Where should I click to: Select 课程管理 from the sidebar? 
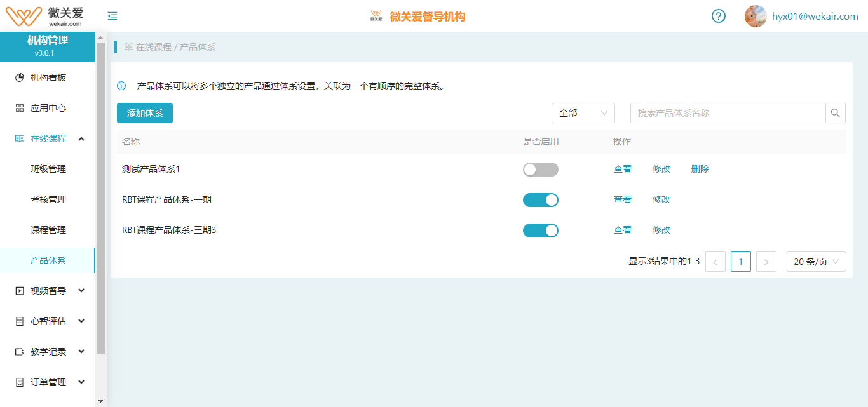(x=48, y=230)
